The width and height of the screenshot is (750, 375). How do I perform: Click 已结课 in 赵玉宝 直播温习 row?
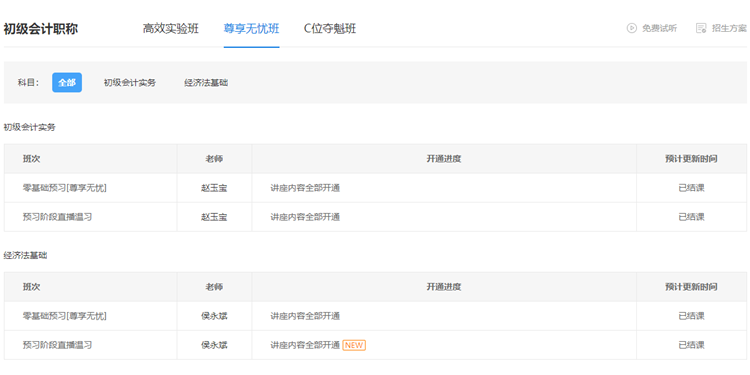692,217
